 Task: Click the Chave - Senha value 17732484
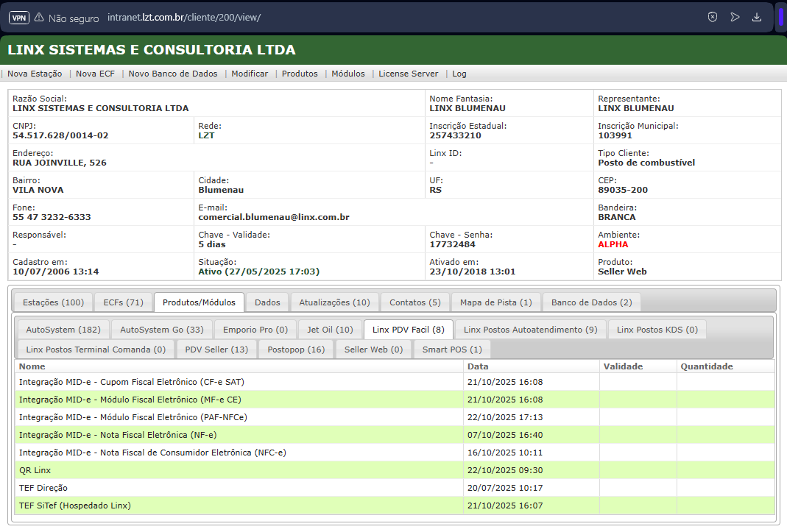tap(452, 244)
